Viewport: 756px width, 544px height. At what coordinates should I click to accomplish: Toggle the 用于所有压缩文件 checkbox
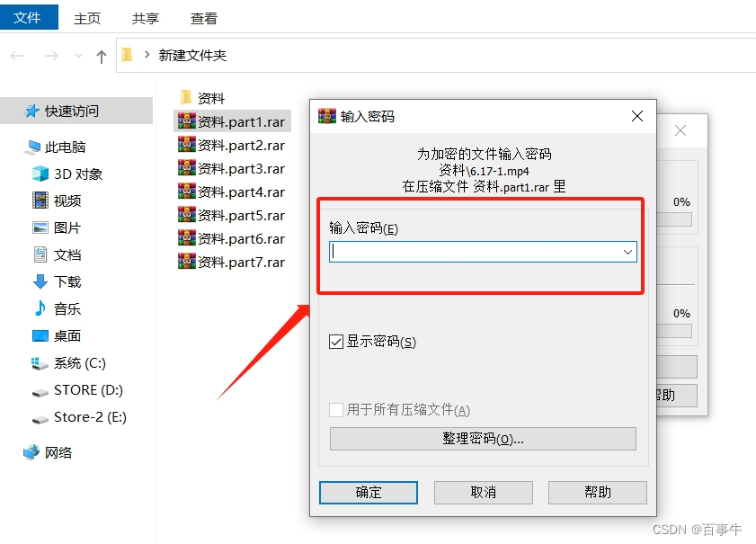(x=336, y=410)
